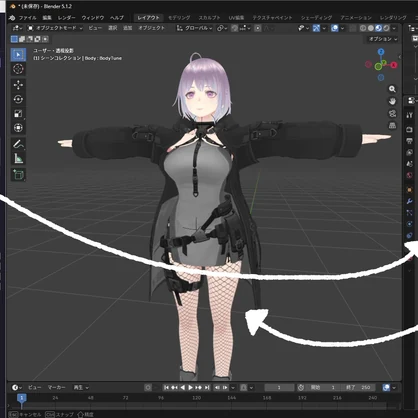Open the Particles properties tab
418x418 pixels.
pos(410,212)
